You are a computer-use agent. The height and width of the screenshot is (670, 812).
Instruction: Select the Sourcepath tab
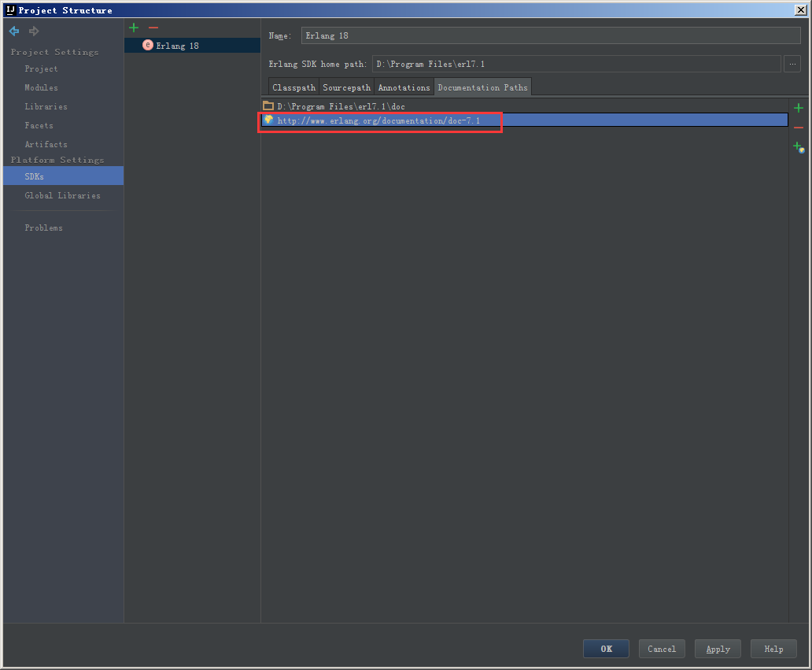[345, 87]
